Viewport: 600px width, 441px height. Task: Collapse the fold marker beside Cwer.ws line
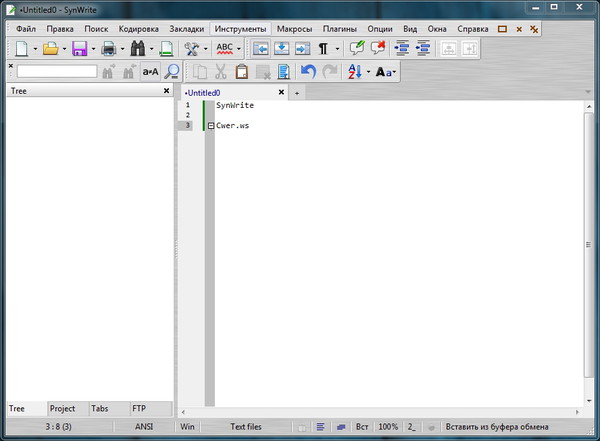pyautogui.click(x=210, y=126)
